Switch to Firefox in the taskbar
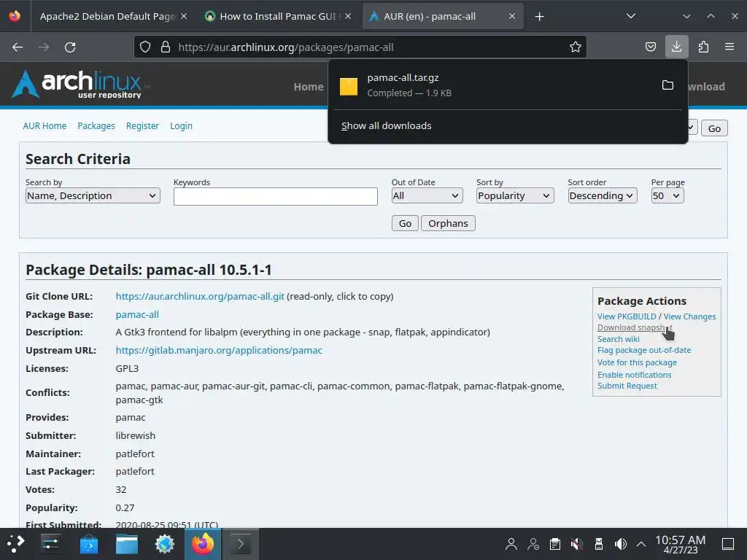This screenshot has height=560, width=747. tap(203, 544)
